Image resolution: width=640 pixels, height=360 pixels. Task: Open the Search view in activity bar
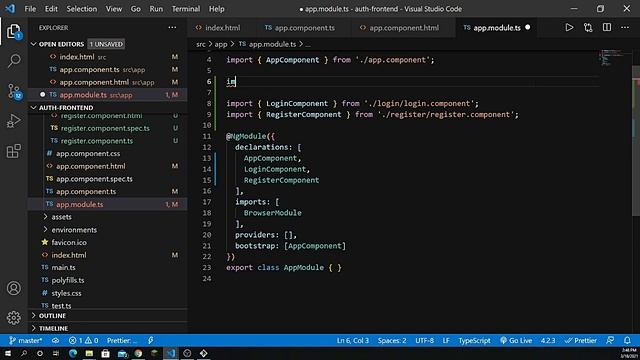coord(13,61)
